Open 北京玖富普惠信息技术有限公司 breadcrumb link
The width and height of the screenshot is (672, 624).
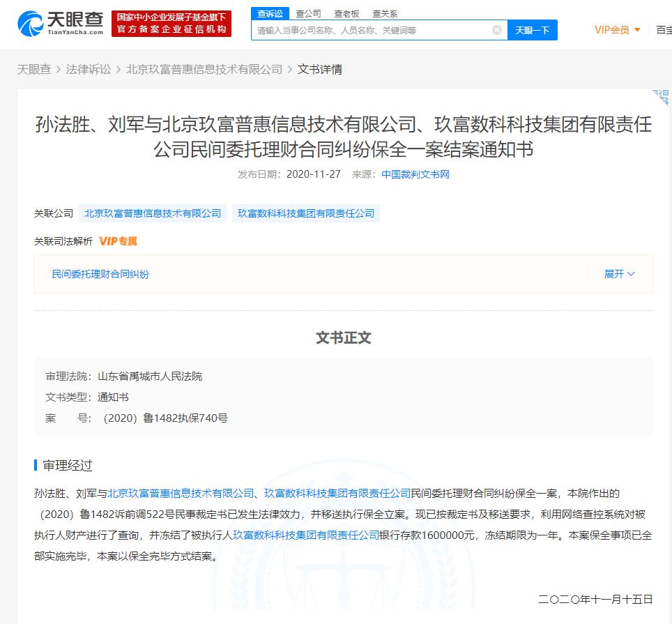coord(204,70)
